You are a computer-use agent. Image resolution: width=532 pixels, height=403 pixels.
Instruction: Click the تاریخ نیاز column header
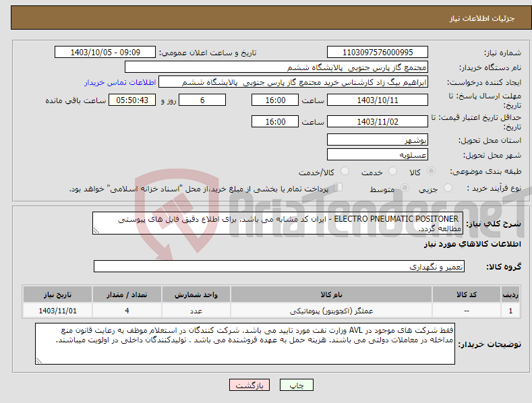(x=58, y=294)
